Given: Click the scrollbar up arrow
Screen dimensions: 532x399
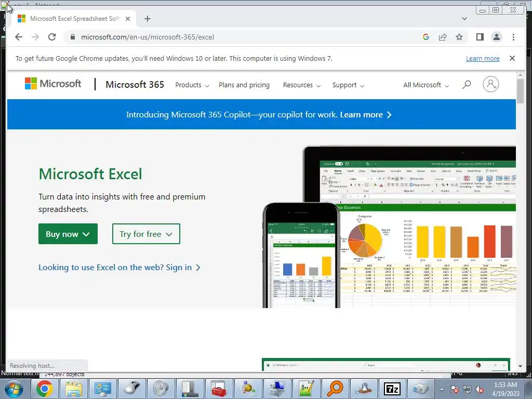Looking at the screenshot, I should (520, 75).
